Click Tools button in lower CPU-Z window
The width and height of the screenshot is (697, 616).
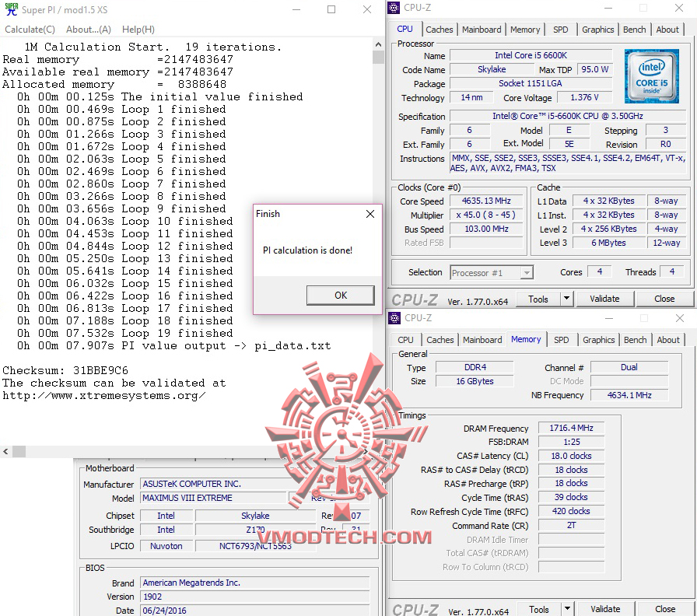[x=539, y=609]
